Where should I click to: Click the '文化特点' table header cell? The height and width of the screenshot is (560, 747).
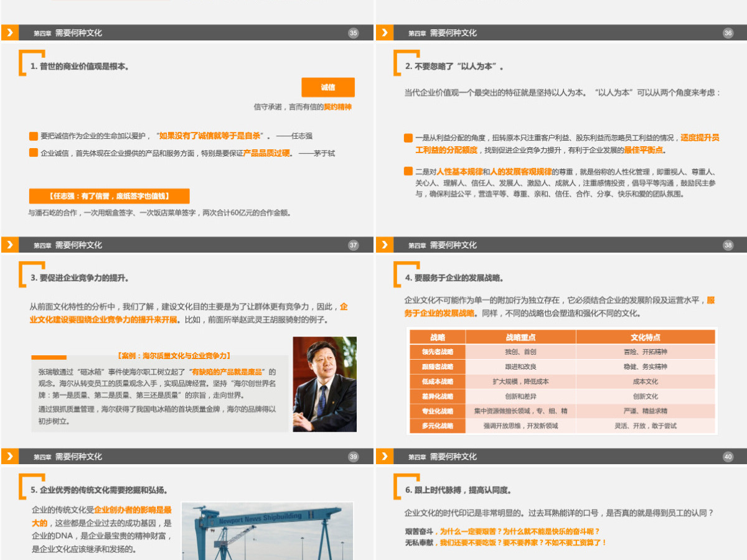646,337
